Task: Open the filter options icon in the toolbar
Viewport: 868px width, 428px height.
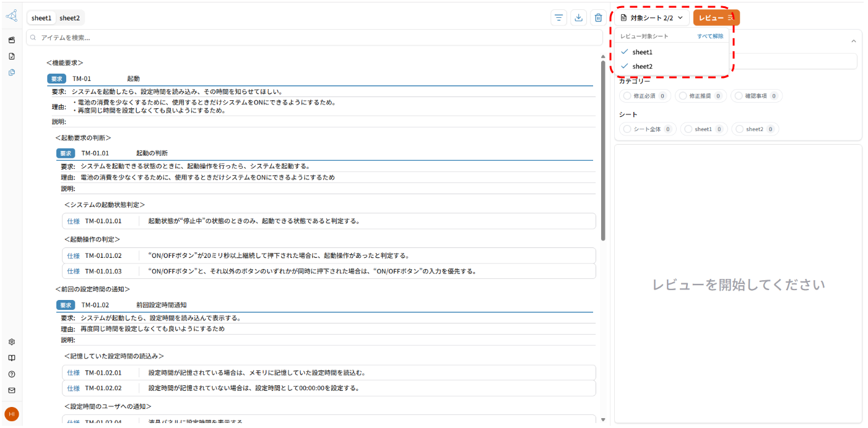Action: [x=558, y=17]
